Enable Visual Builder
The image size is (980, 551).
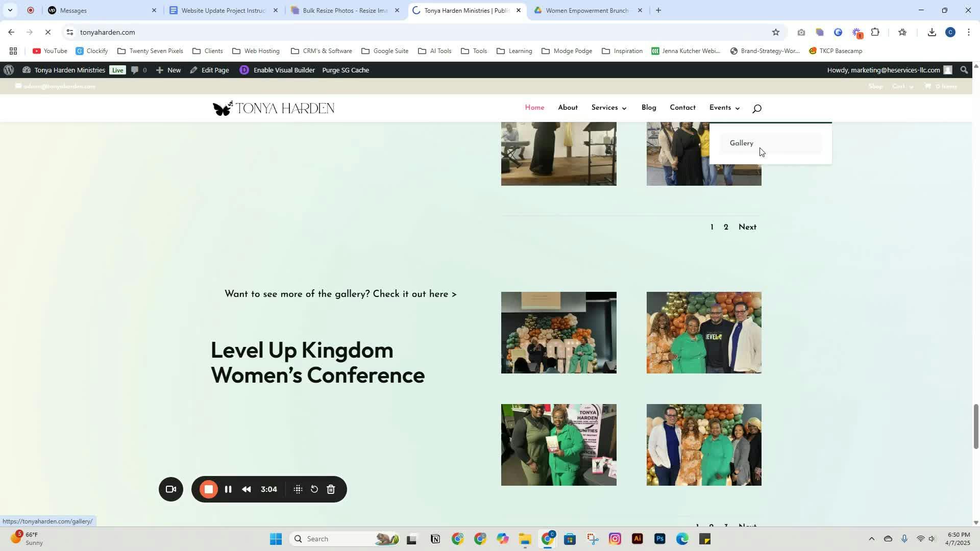[x=278, y=70]
